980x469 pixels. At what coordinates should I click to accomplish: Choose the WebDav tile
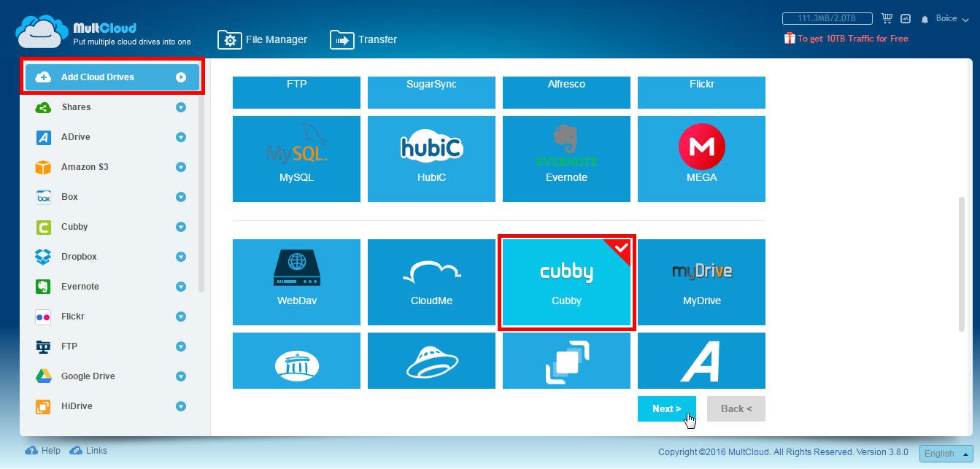(296, 282)
